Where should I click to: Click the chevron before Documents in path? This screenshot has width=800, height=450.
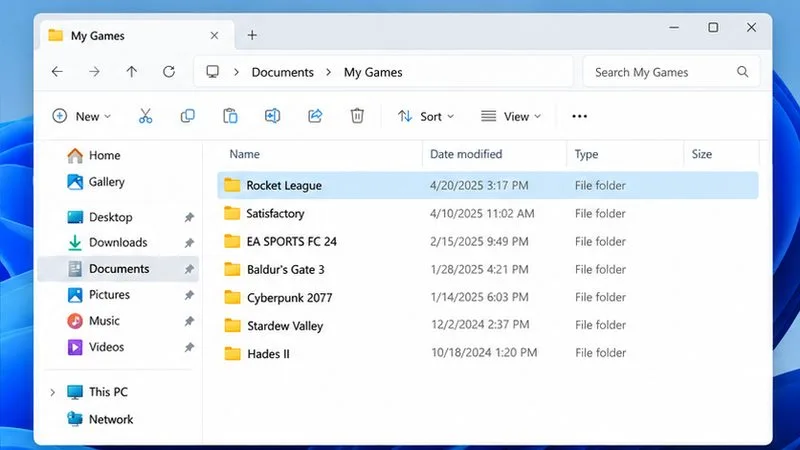(236, 72)
